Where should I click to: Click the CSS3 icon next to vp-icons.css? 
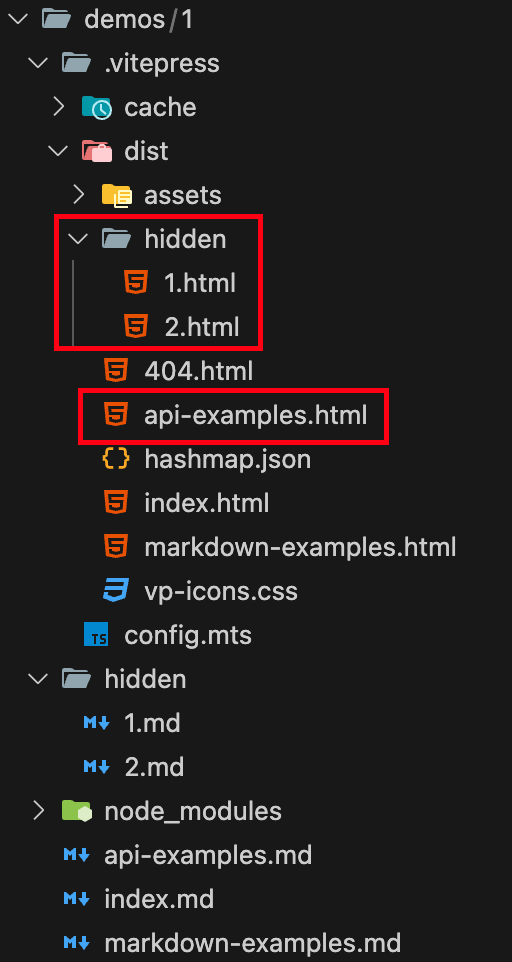pos(117,591)
